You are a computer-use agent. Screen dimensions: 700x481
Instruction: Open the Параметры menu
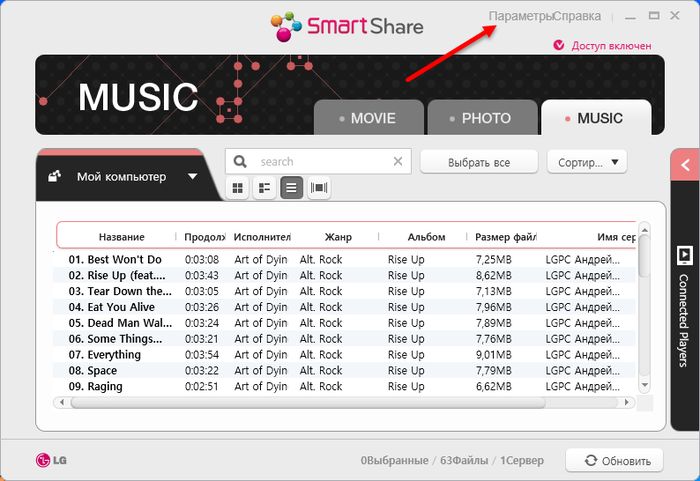pyautogui.click(x=518, y=16)
